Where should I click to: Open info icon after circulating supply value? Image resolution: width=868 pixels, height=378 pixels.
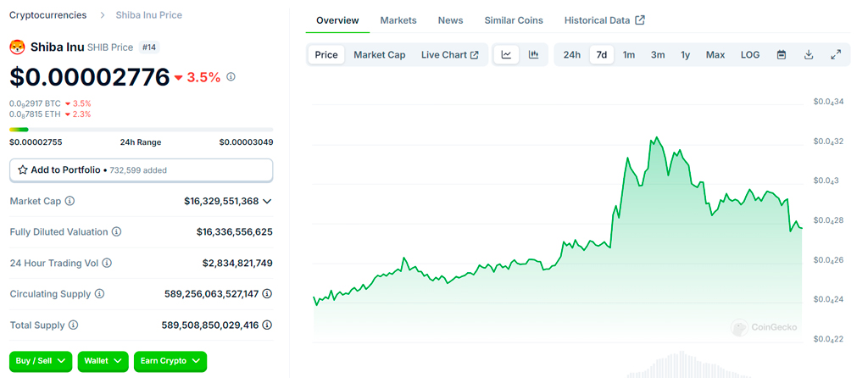tap(267, 294)
